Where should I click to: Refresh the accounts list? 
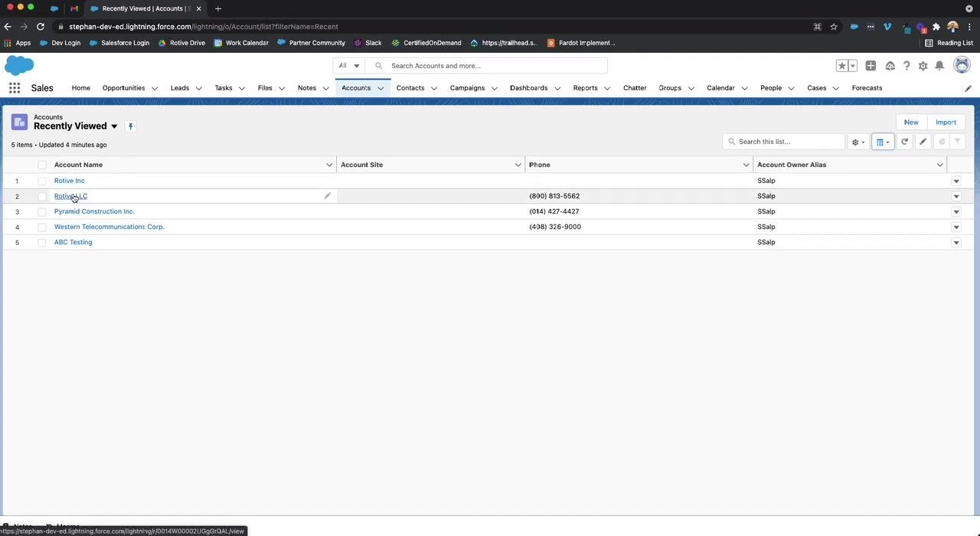pyautogui.click(x=904, y=142)
